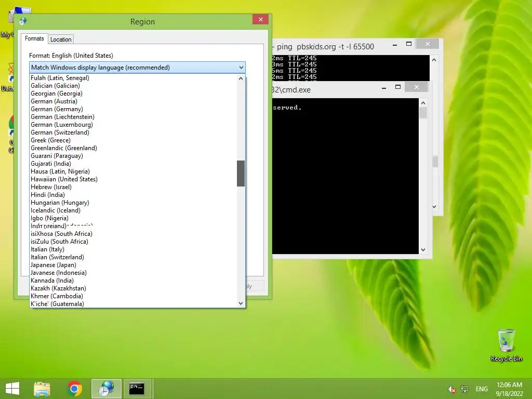Maximize the ping pbskids.org window
Screen dimensions: 532x399
409,44
